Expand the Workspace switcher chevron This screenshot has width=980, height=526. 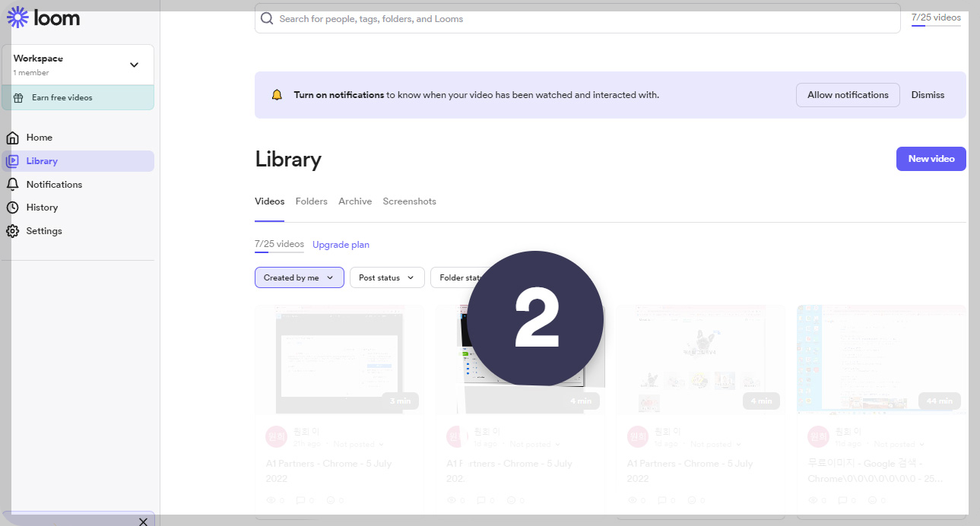(x=135, y=65)
